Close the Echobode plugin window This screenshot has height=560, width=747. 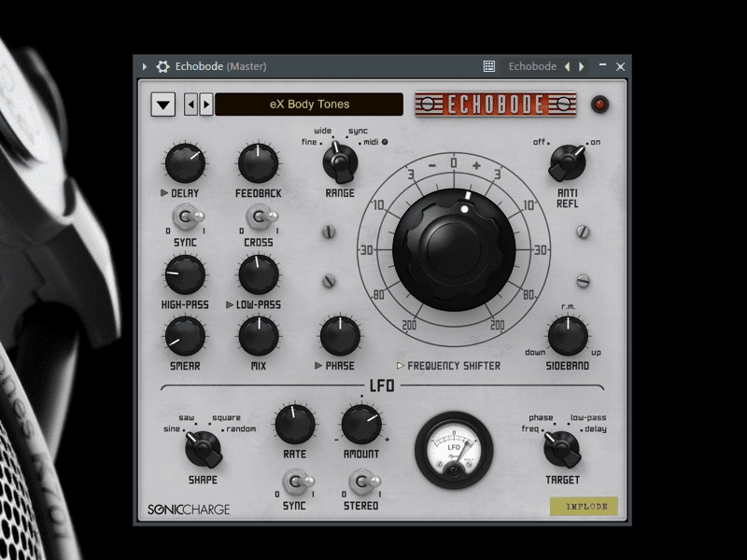[x=620, y=66]
